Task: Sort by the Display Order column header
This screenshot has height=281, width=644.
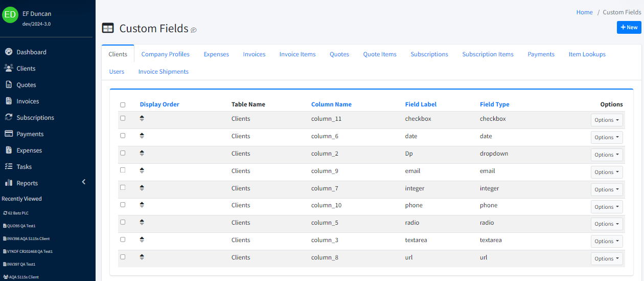Action: point(159,104)
